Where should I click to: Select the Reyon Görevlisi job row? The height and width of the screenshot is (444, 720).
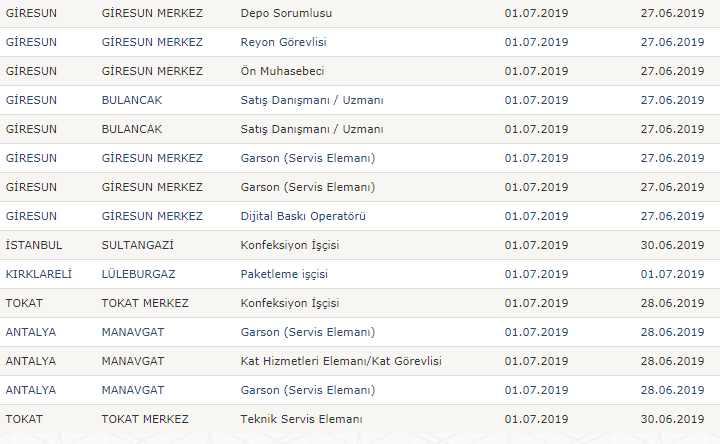pyautogui.click(x=283, y=43)
